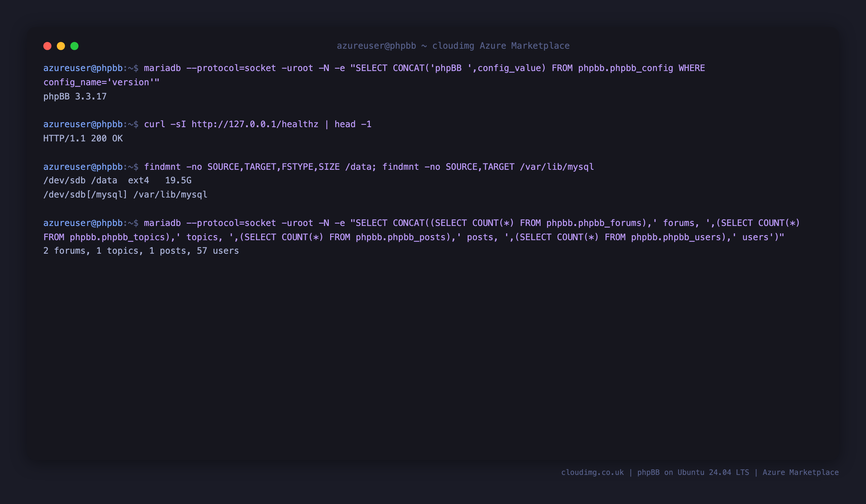Click the mariadb COUNT(*) phpbb_forums command line
This screenshot has height=504, width=866.
tap(472, 223)
